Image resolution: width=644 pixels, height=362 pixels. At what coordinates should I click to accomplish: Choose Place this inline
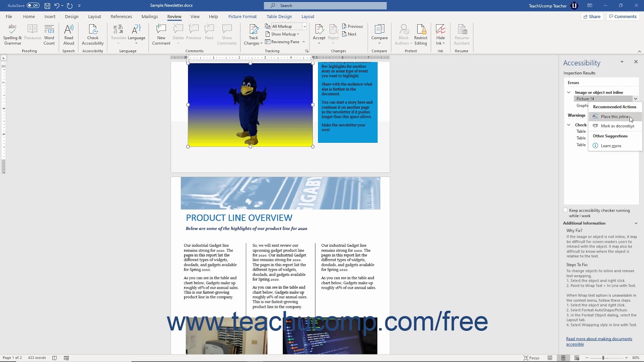pos(615,117)
